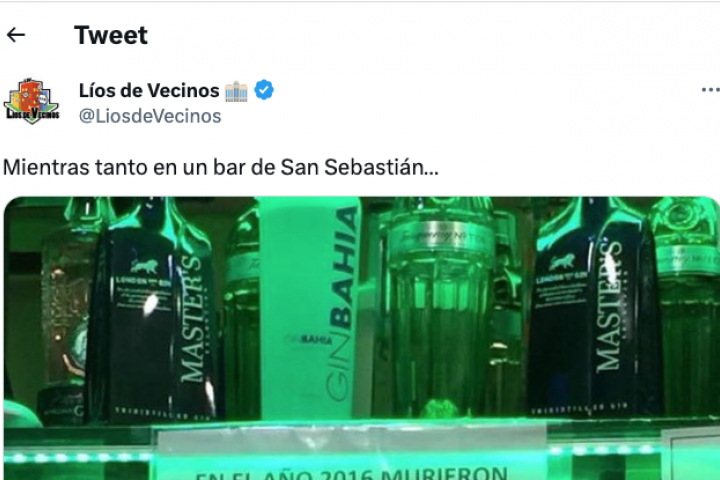Click the paper sign reading "EN EL AÑO 2016"
720x480 pixels.
352,455
